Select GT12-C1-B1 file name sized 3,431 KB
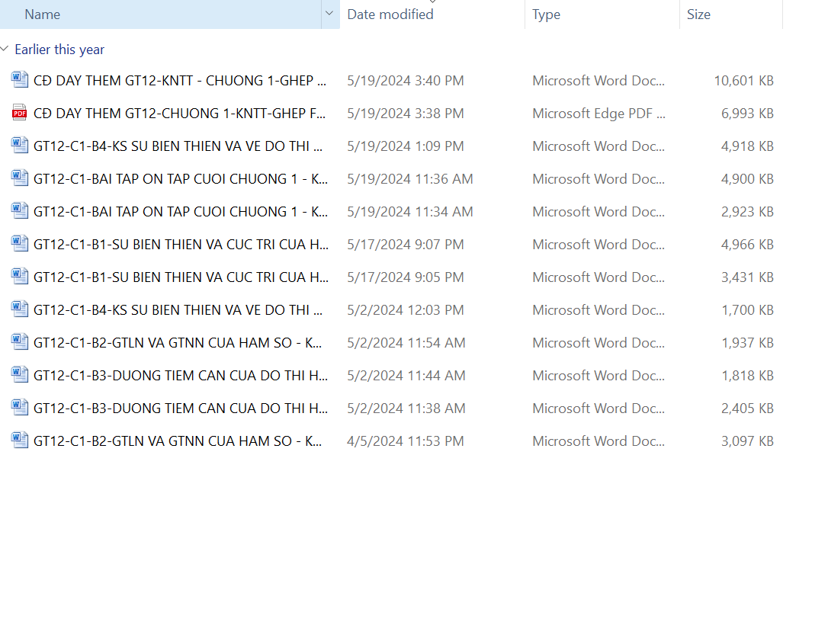The image size is (828, 644). (181, 277)
